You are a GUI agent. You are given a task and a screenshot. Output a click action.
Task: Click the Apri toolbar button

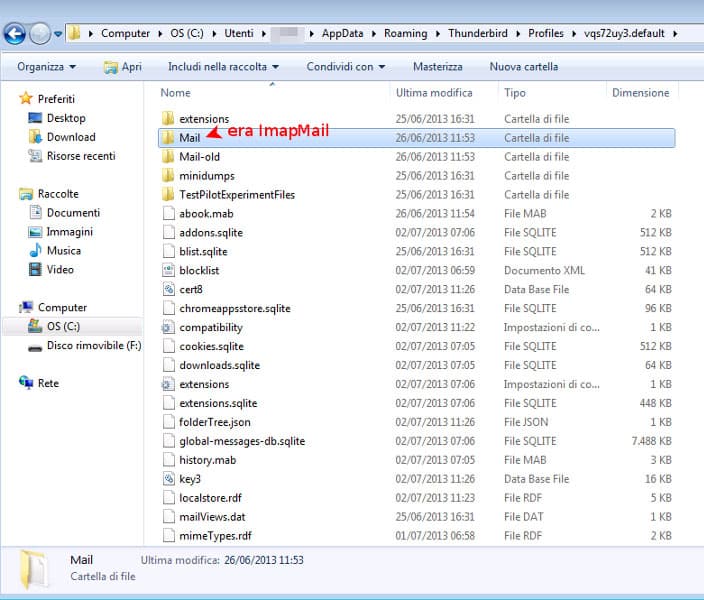pyautogui.click(x=123, y=67)
